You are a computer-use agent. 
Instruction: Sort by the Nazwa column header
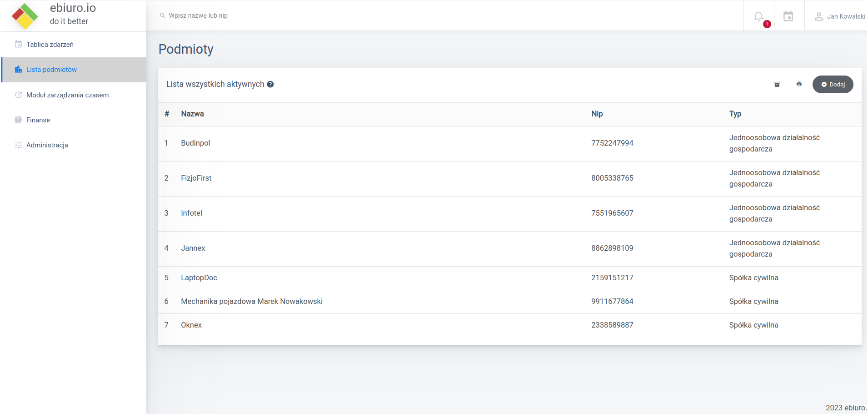pos(192,114)
